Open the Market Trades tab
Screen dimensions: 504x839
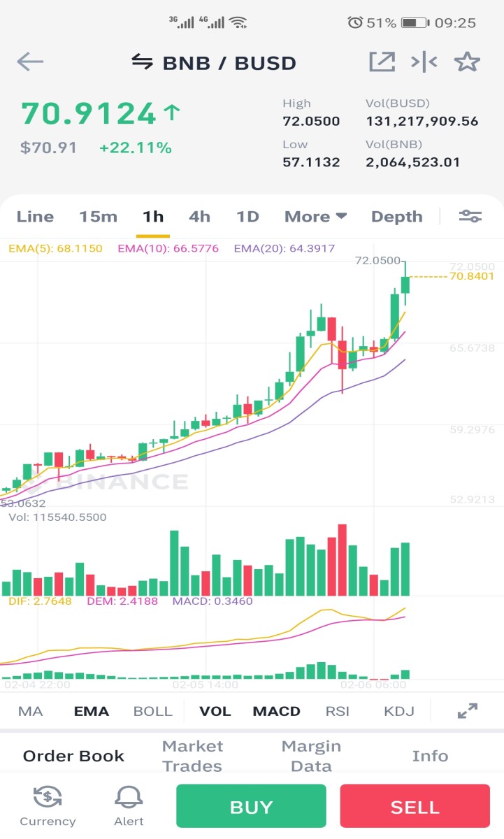[x=192, y=756]
